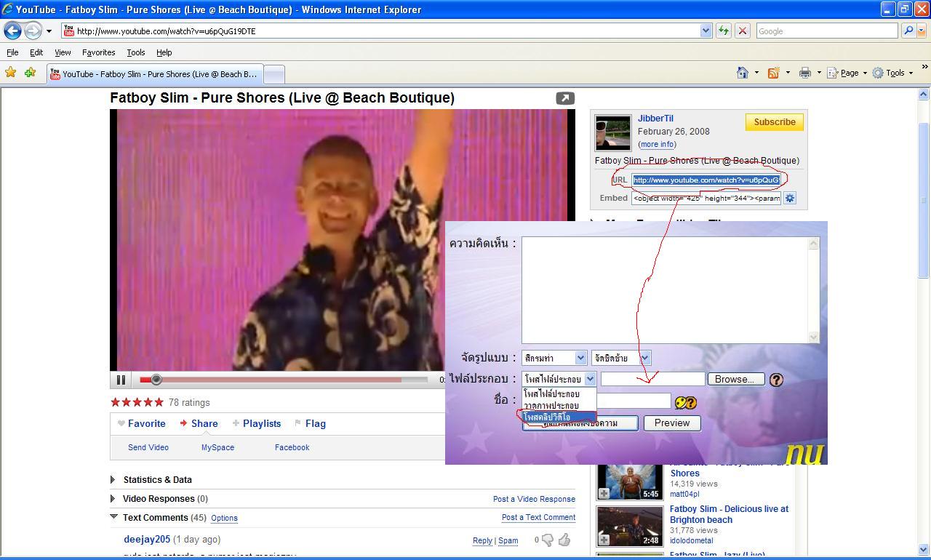Click the Browse... button

(x=735, y=379)
